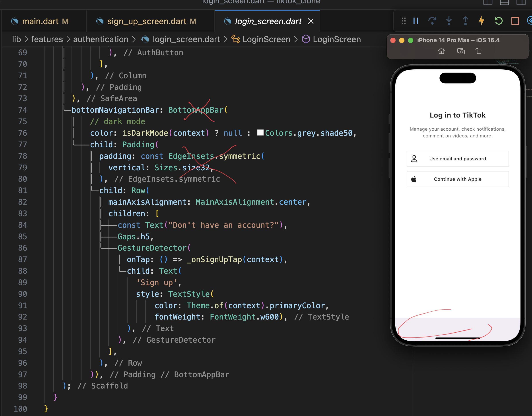Open the authentication breadcrumb folder
Image resolution: width=532 pixels, height=416 pixels.
point(101,39)
